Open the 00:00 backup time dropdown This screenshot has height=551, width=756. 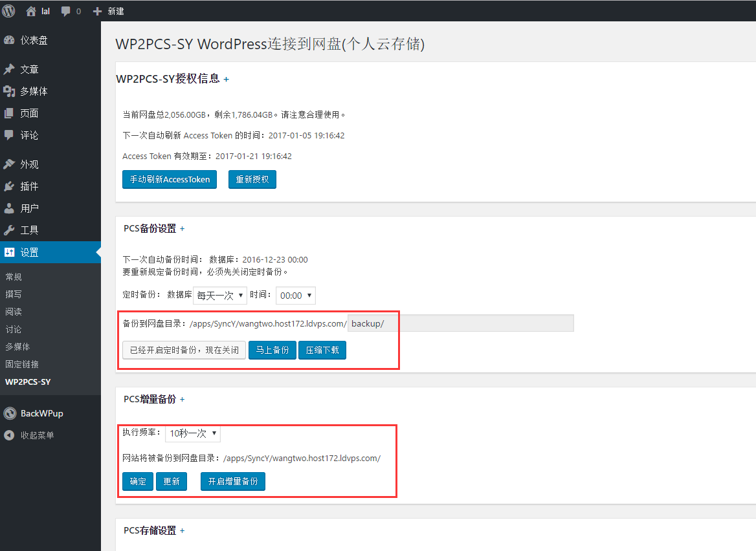tap(296, 296)
